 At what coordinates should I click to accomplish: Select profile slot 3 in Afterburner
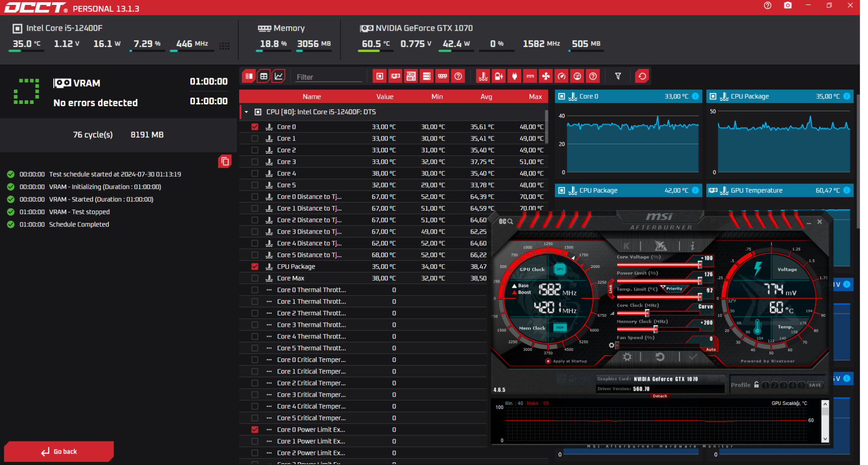click(783, 385)
